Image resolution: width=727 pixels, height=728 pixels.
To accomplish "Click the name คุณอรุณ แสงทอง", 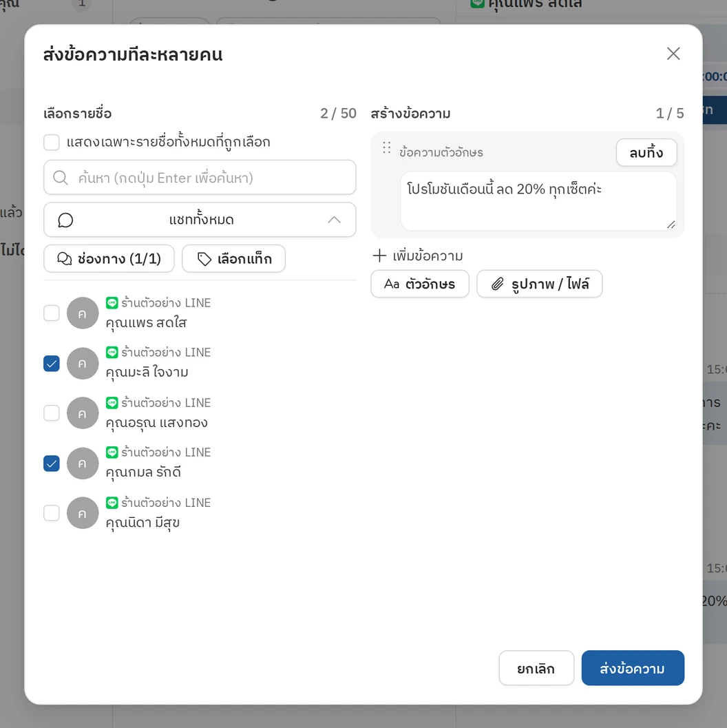I will tap(157, 423).
